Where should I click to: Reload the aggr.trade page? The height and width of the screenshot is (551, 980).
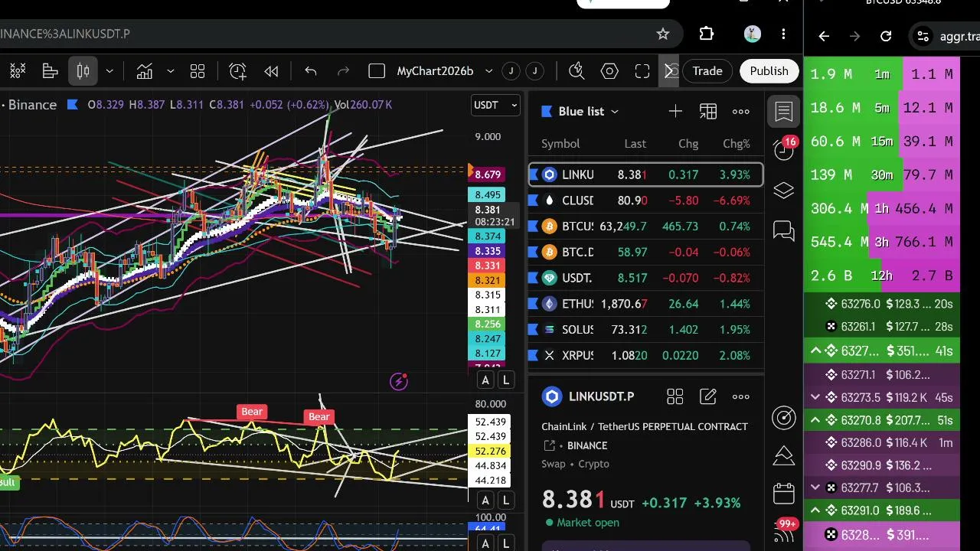click(886, 36)
